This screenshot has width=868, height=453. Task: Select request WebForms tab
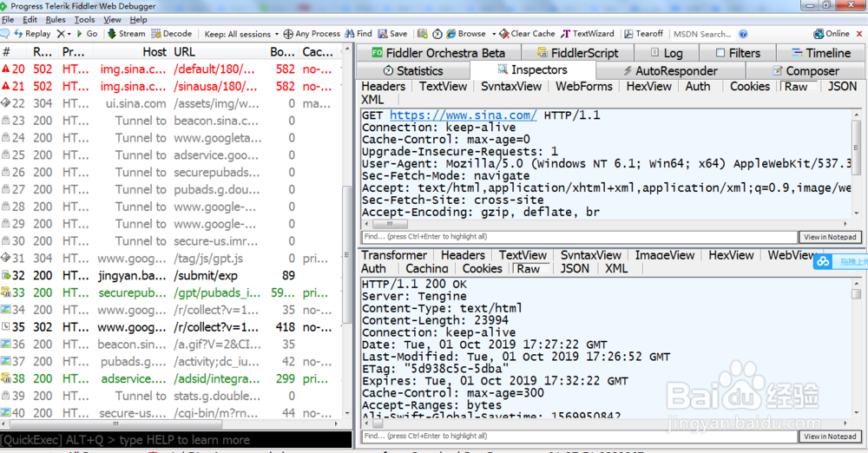click(584, 87)
